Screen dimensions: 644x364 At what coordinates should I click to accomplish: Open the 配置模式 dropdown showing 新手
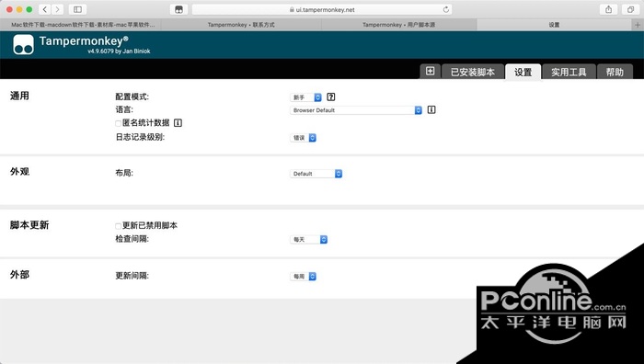pos(306,97)
